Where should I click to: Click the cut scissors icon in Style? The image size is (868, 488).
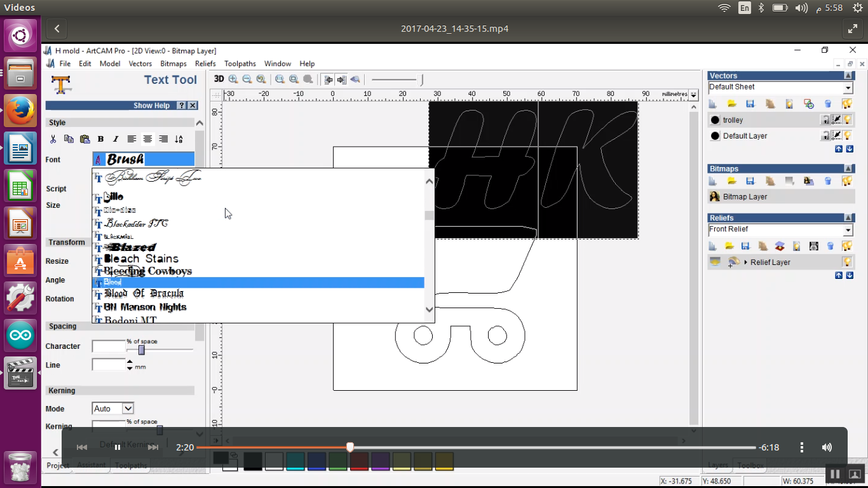click(x=53, y=139)
